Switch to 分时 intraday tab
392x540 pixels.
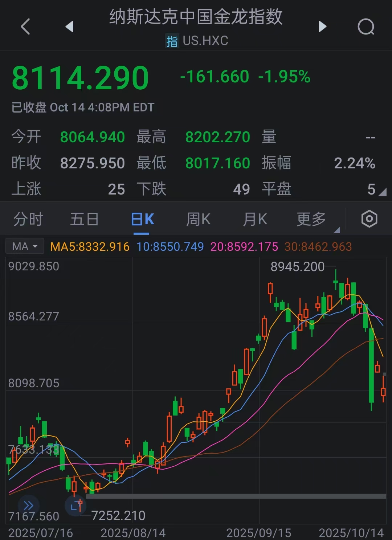tap(28, 219)
